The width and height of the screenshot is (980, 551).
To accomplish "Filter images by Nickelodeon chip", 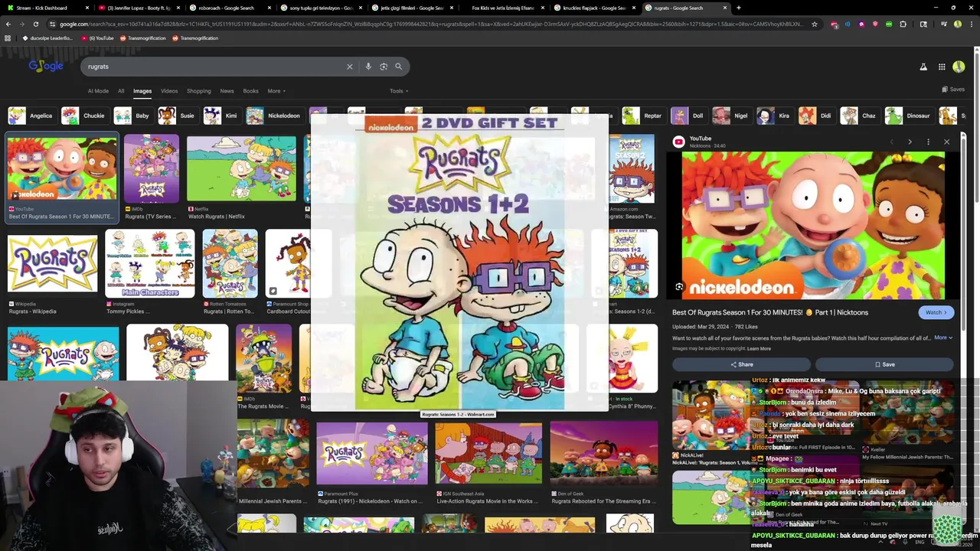I will [x=273, y=116].
